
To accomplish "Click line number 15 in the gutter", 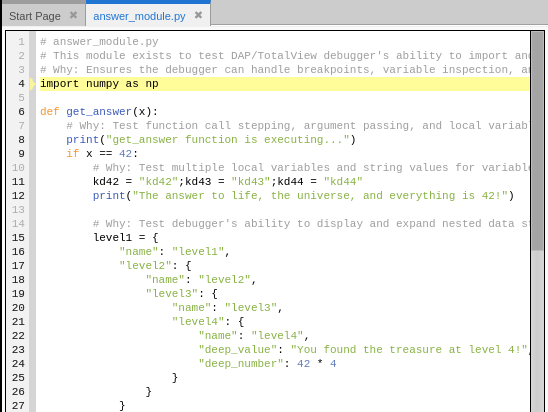I will (18, 238).
